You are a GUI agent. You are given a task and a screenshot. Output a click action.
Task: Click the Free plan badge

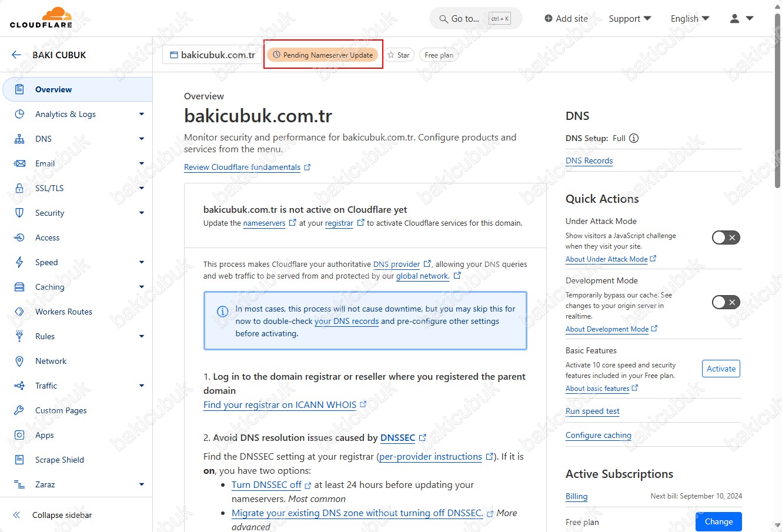439,55
